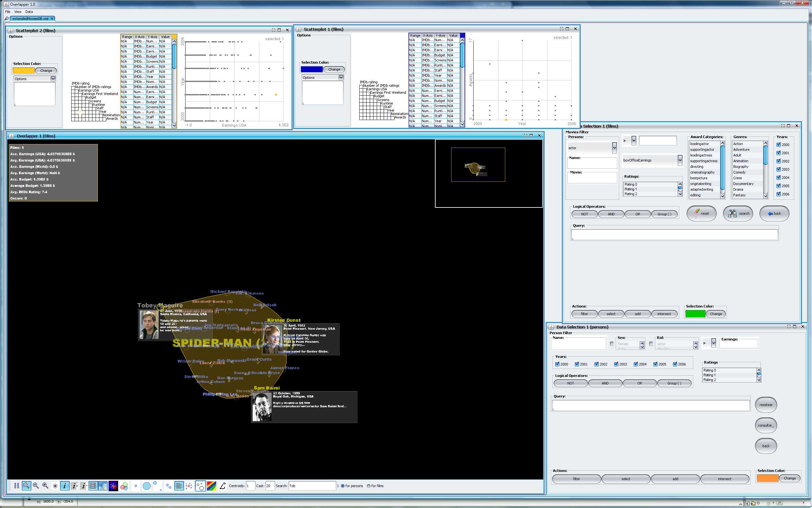Viewport: 812px width, 508px height.
Task: Switch to extendedMoviesDB.xml tab
Action: 31,19
